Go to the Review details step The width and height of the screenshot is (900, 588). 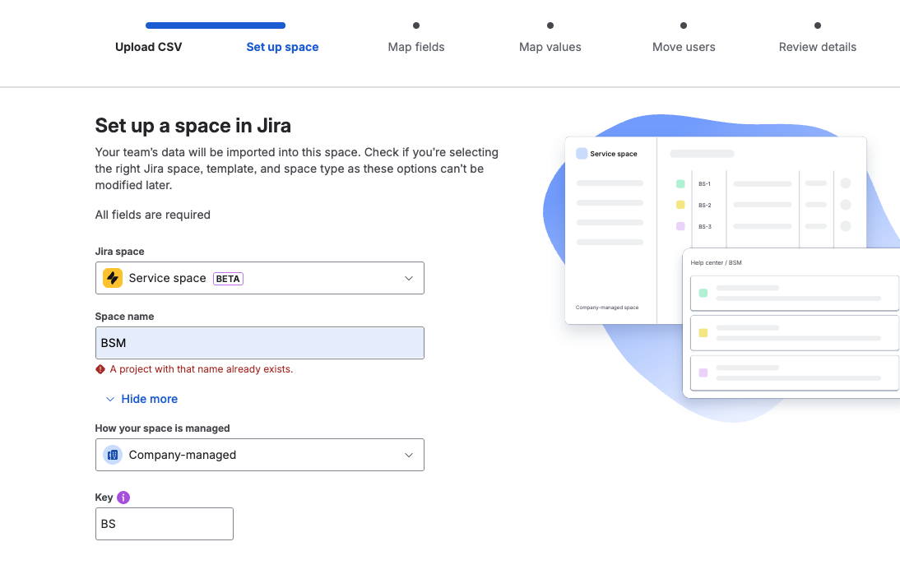pyautogui.click(x=818, y=47)
